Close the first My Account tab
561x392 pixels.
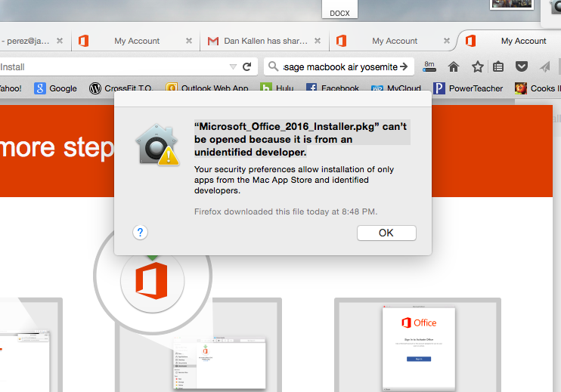[189, 41]
